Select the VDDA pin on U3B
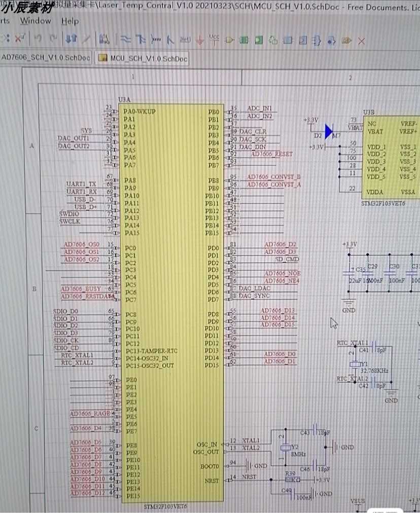The width and height of the screenshot is (420, 513). [374, 192]
